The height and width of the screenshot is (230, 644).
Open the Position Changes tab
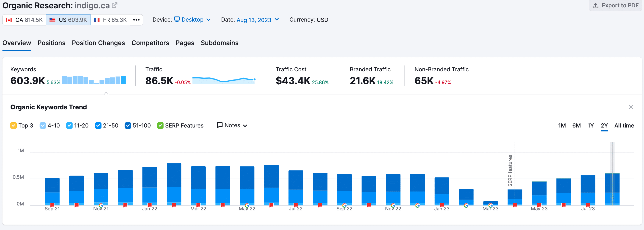pos(98,43)
